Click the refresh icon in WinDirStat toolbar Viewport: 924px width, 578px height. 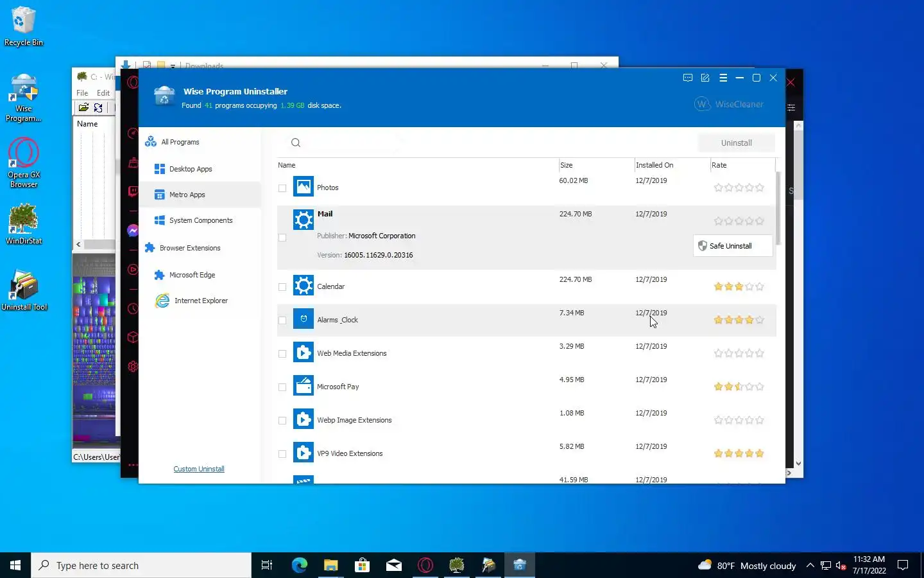98,108
